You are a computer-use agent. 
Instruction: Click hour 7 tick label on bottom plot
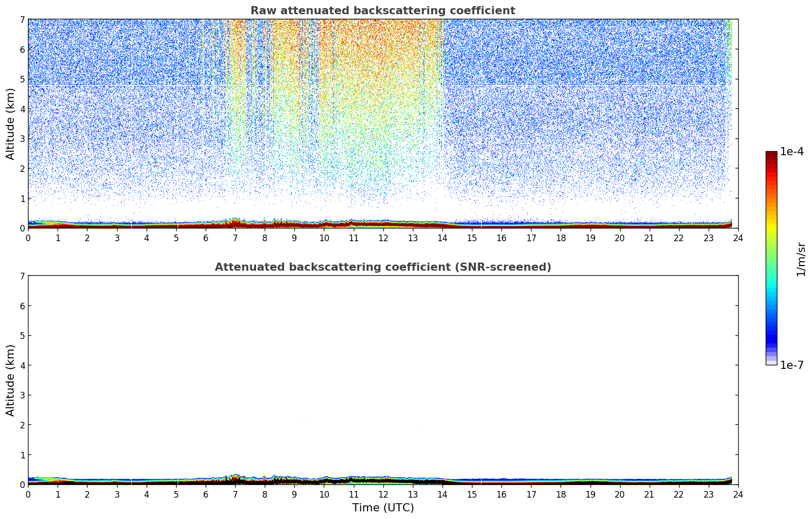click(235, 494)
